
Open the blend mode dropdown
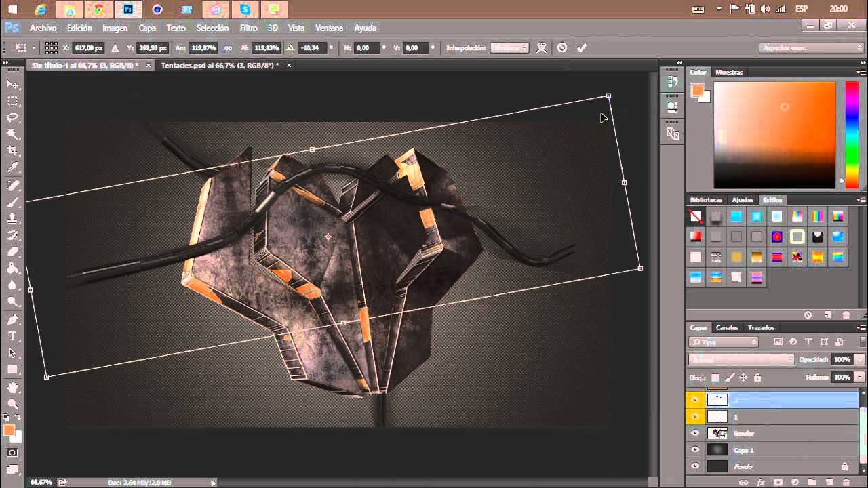[741, 359]
